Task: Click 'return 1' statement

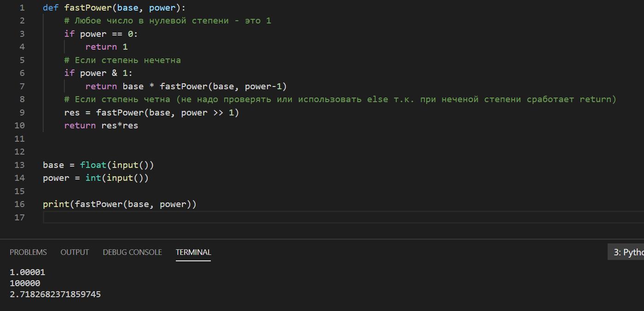Action: (x=106, y=47)
